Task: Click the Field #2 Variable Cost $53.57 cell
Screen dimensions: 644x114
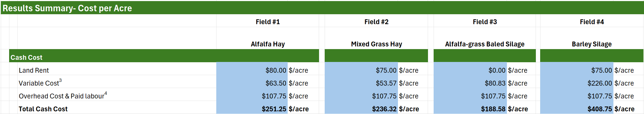Action: 361,83
